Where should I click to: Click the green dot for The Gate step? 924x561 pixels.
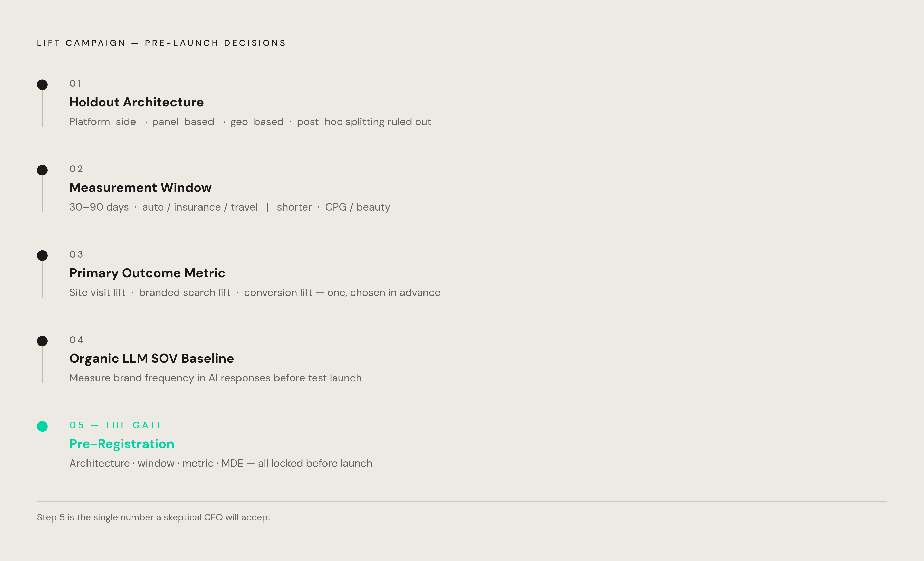(42, 427)
